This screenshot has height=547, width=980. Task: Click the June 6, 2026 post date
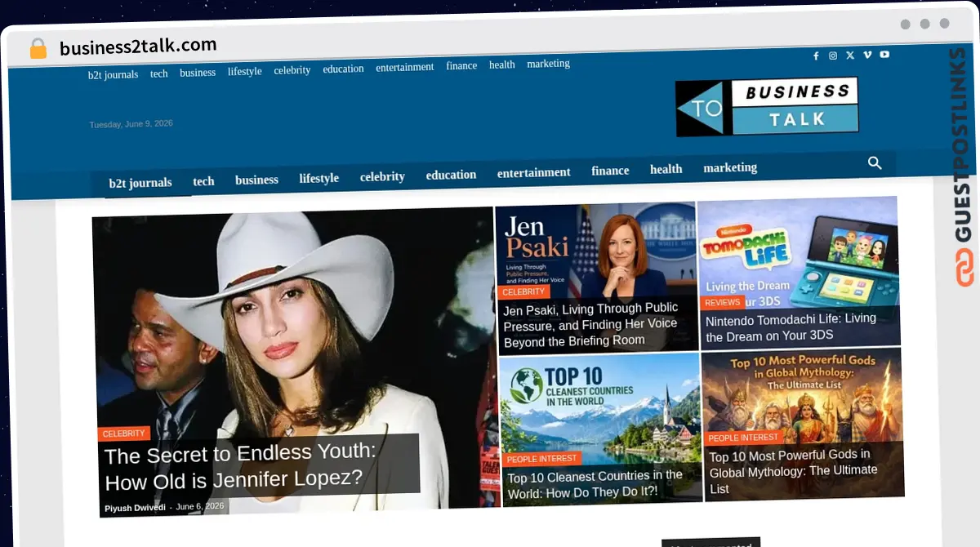pos(199,506)
